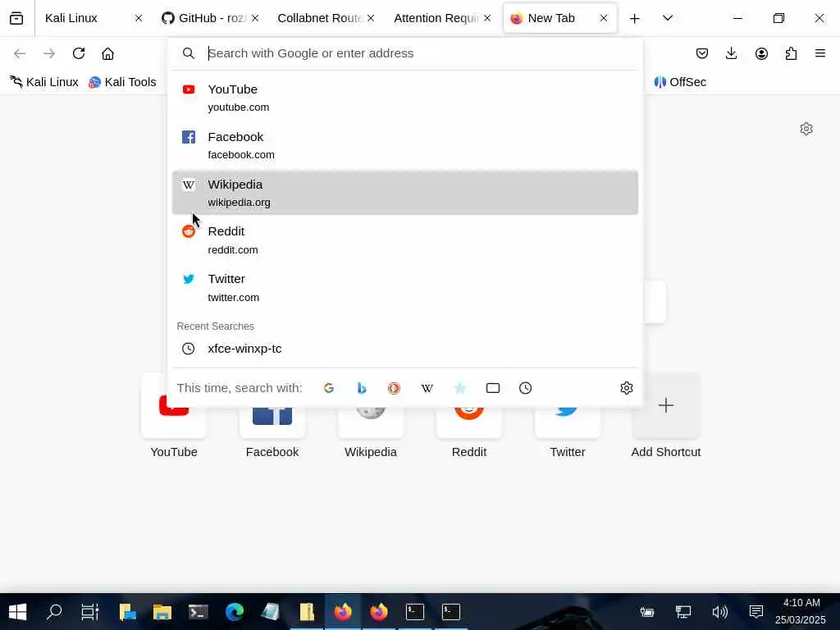840x630 pixels.
Task: Choose Facebook suggestion facebook.com
Action: click(405, 145)
